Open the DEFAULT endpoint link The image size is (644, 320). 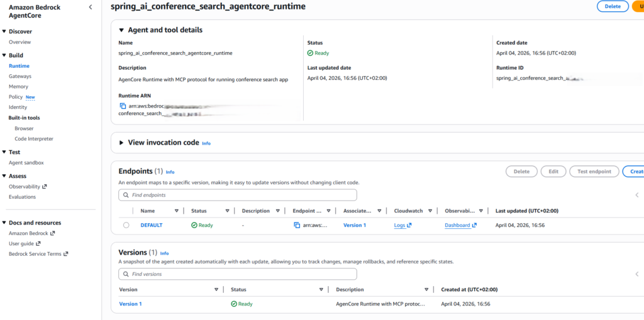coord(152,225)
